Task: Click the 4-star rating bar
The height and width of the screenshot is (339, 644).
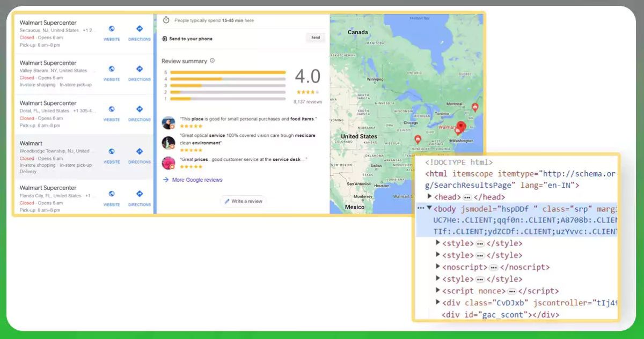Action: point(229,79)
